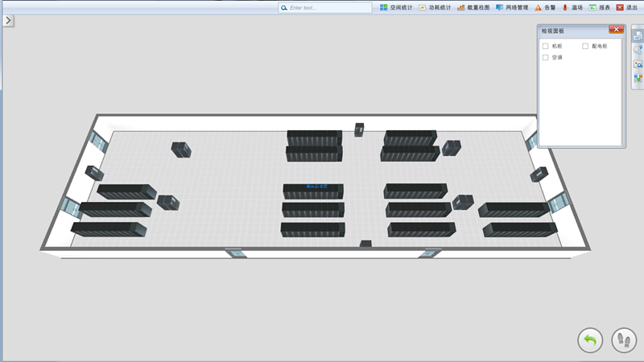This screenshot has height=362, width=644.
Task: Show the 载重柱图 load chart
Action: click(x=473, y=7)
